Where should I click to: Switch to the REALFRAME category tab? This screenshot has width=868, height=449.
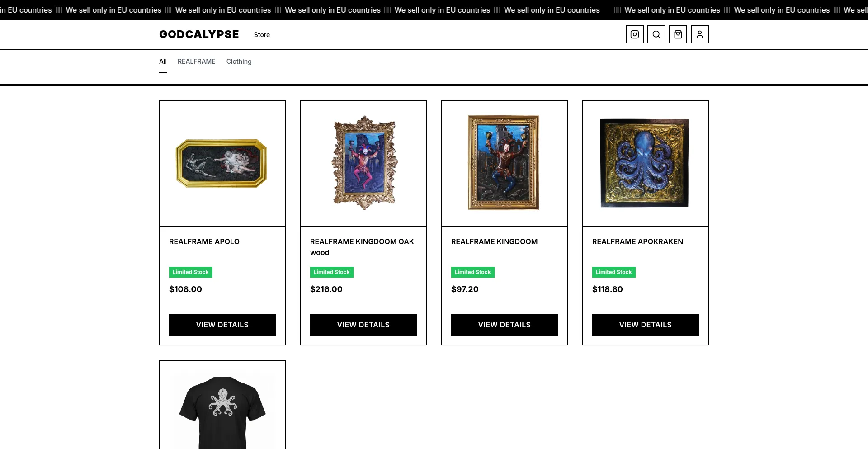(196, 61)
